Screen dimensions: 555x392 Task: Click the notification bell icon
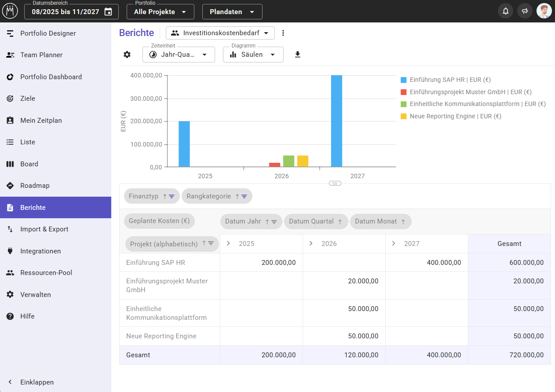[x=505, y=11]
